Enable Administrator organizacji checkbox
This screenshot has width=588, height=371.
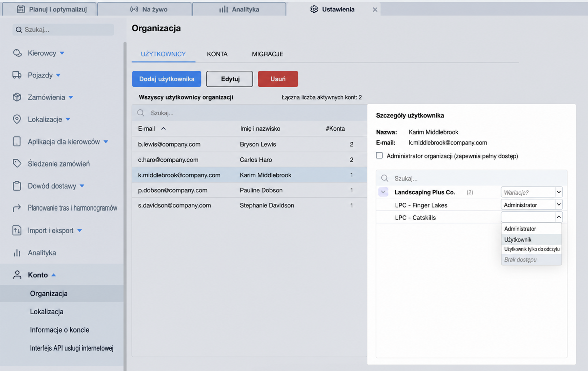click(x=379, y=155)
